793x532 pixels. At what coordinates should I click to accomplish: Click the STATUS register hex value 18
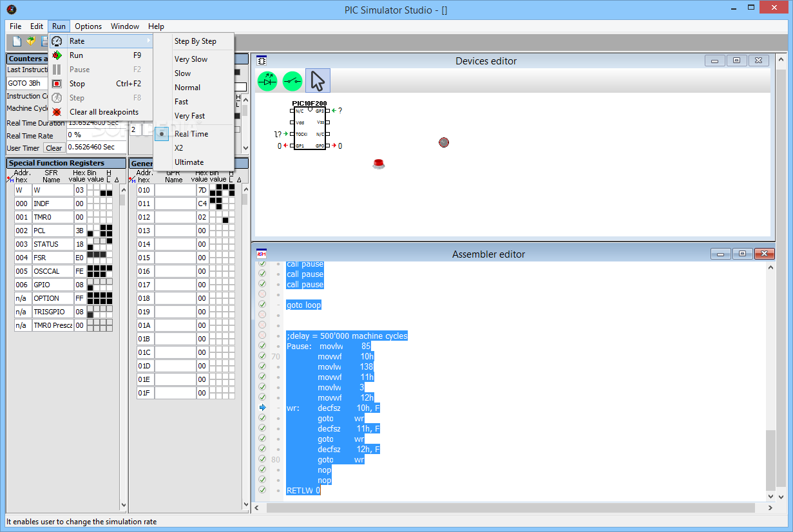[x=80, y=244]
